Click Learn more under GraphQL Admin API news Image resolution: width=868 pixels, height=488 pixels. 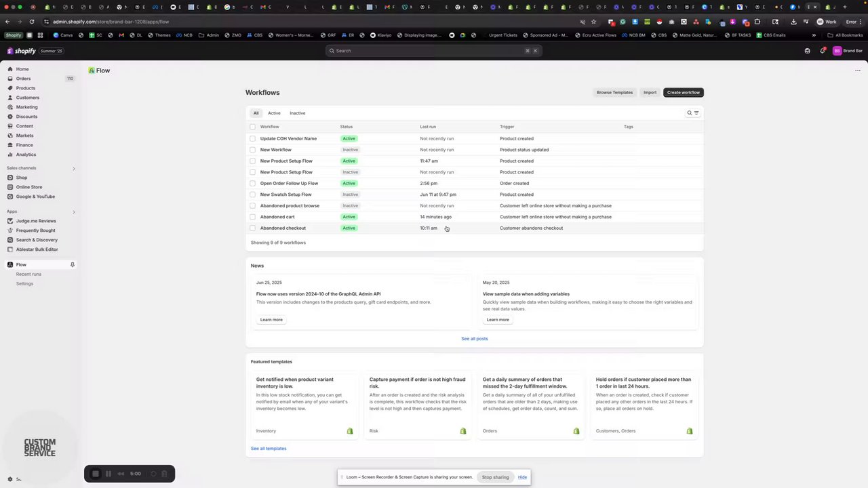[x=271, y=320]
